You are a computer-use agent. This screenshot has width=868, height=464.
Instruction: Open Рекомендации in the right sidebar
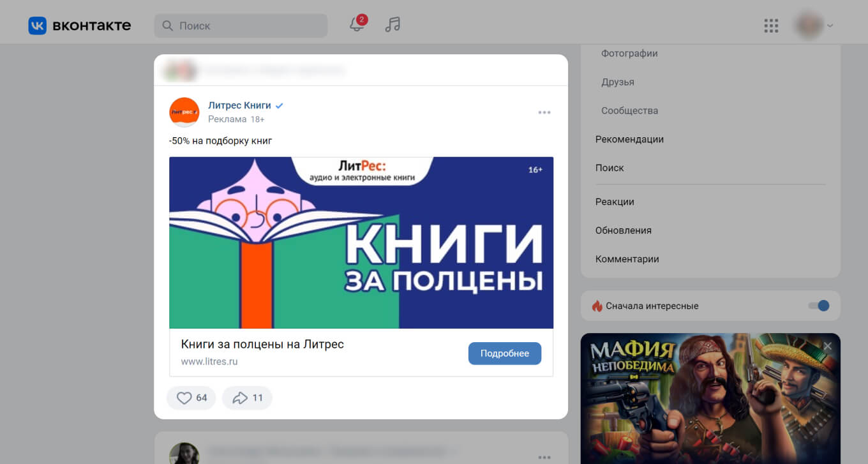point(629,139)
